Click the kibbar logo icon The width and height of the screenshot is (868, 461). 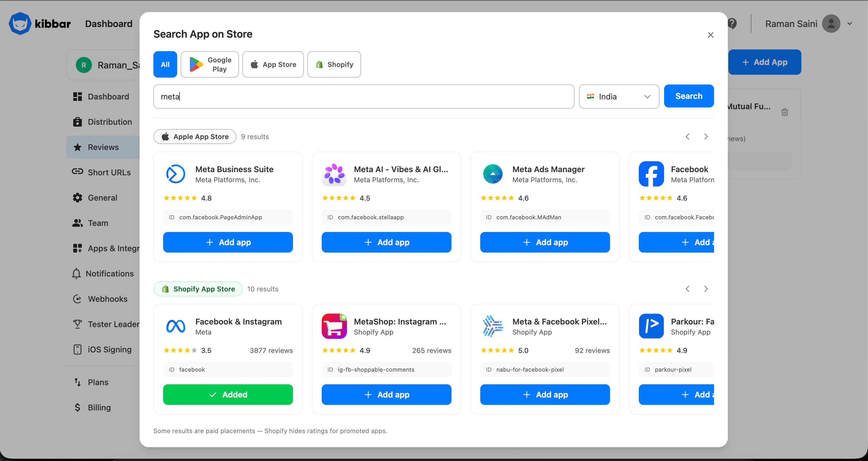pos(20,23)
